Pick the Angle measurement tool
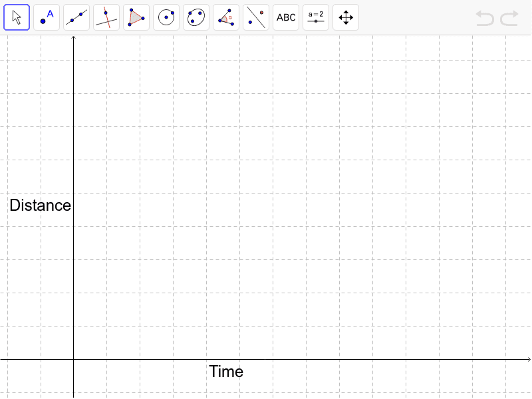This screenshot has height=399, width=532. pos(226,17)
